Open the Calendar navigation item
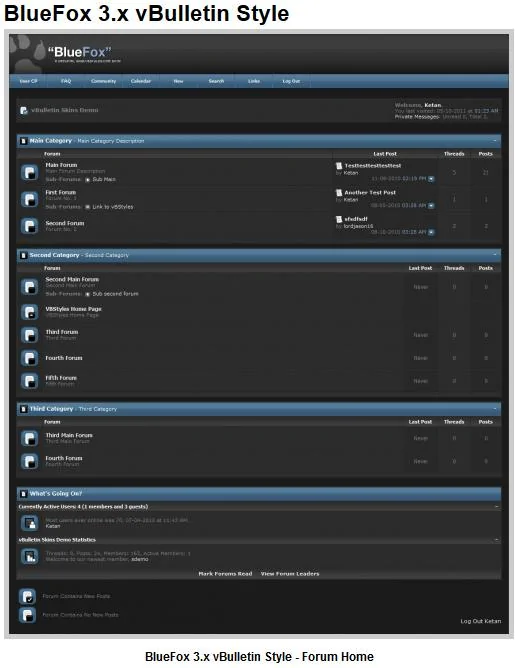 [141, 81]
